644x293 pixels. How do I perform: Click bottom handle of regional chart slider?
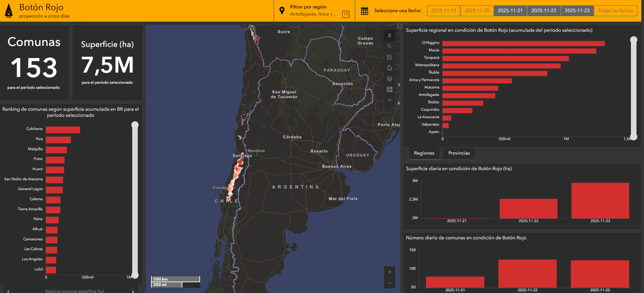[x=634, y=137]
